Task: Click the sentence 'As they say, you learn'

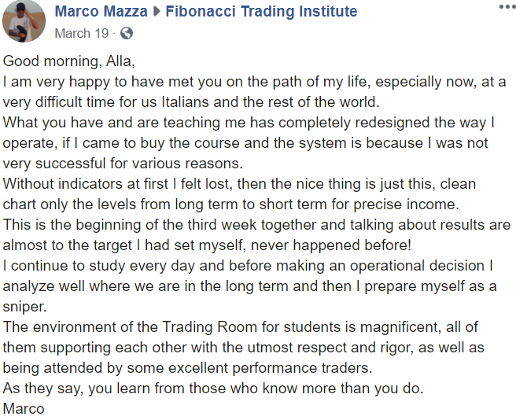Action: coord(213,389)
